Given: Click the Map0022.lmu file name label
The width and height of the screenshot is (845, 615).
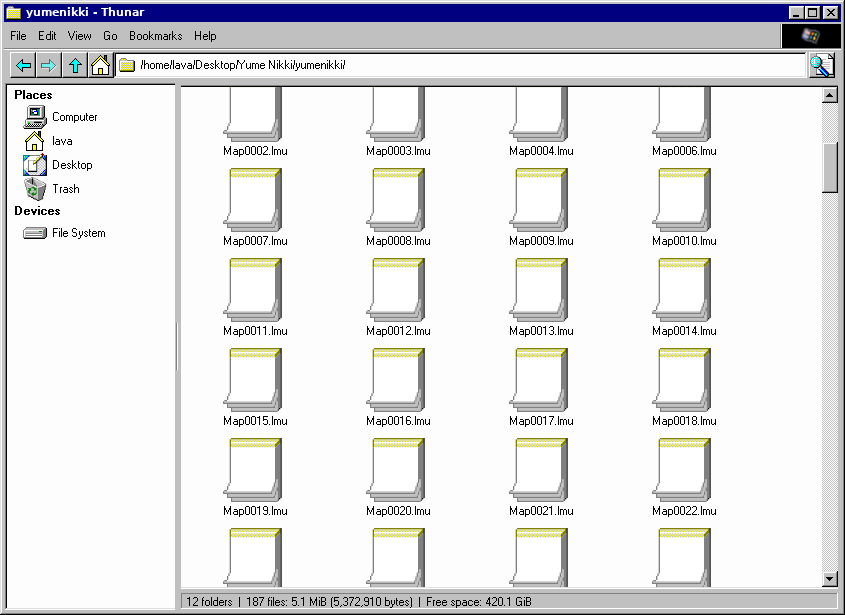Looking at the screenshot, I should pos(684,511).
